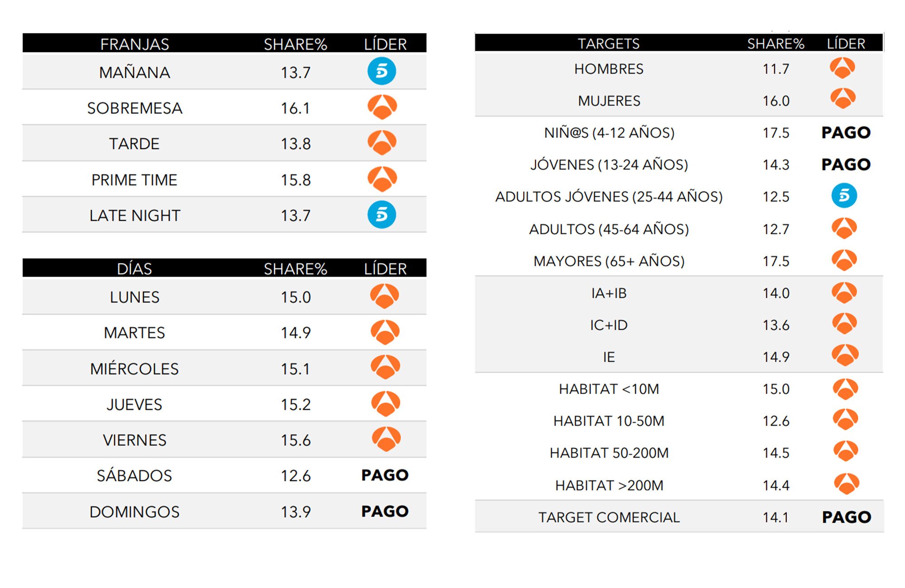
Task: Click the Antena 3 logo beside HABITAT >200M
Action: [846, 484]
